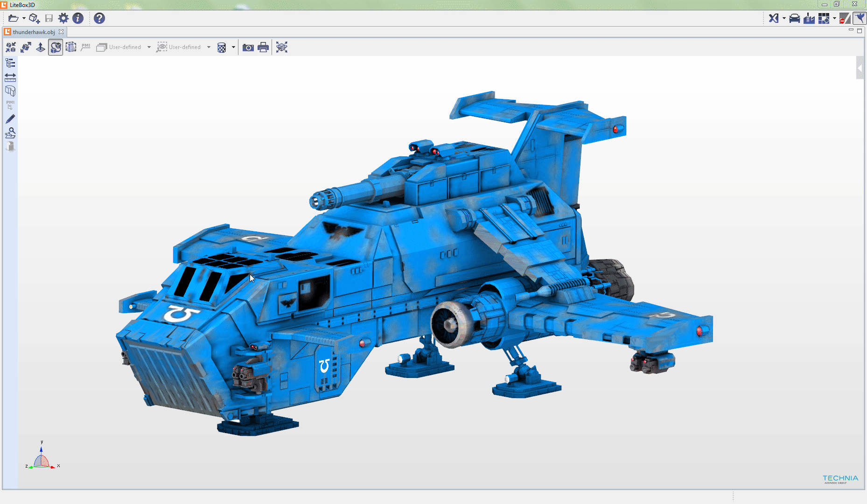Screen dimensions: 867x504
Task: Click the grid tiles layout icon
Action: coord(824,18)
